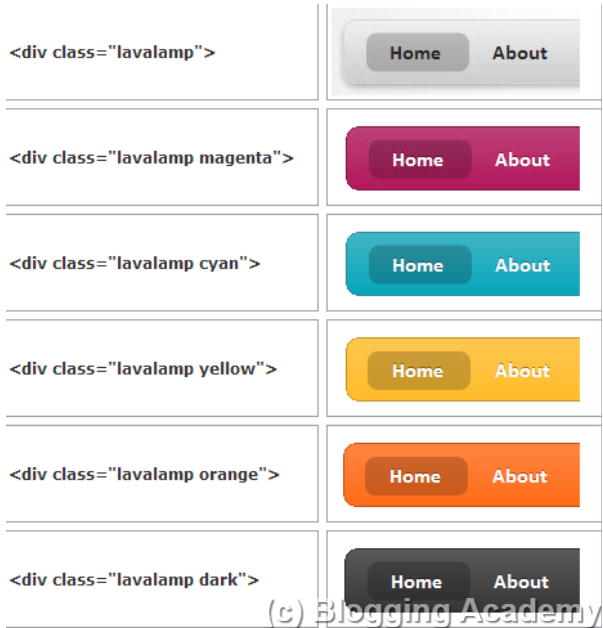Select About in the yellow menu
603x628 pixels.
[x=522, y=371]
